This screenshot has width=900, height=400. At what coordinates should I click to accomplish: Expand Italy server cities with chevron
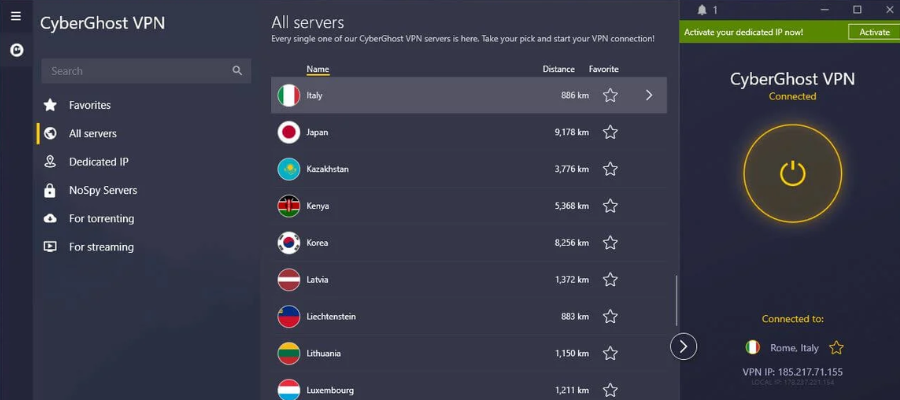tap(649, 95)
